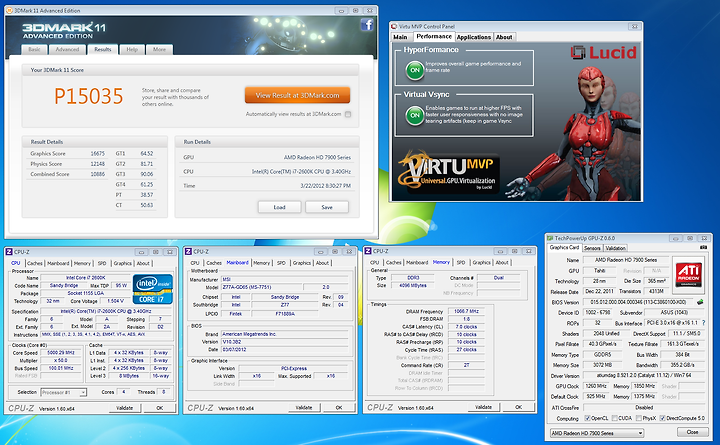Click the 3DMark 11 title bar icon
The height and width of the screenshot is (445, 720).
[x=9, y=10]
